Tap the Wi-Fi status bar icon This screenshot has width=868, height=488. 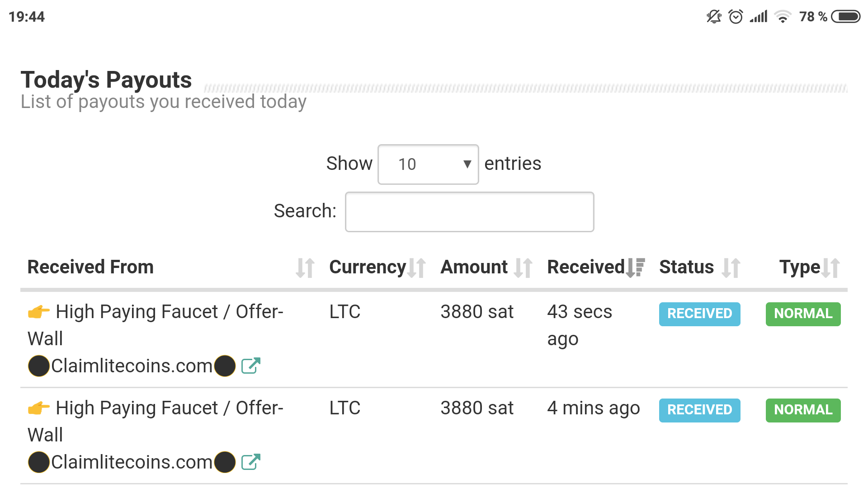tap(783, 17)
